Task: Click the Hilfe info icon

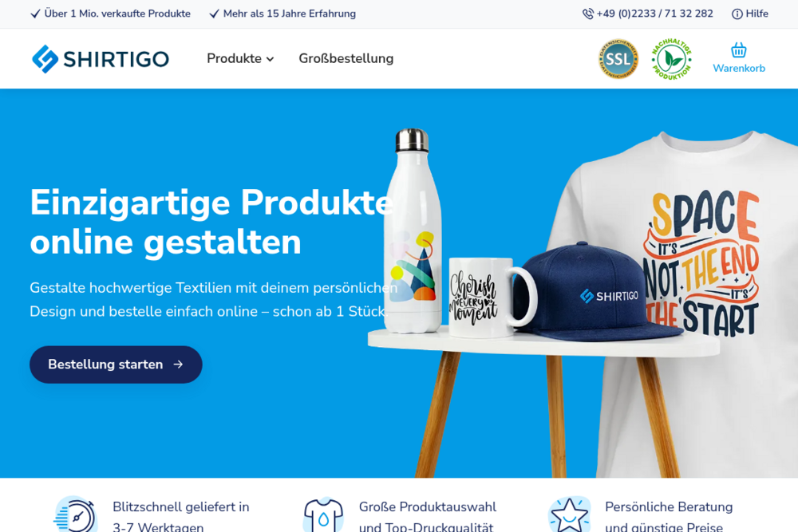Action: pos(737,14)
